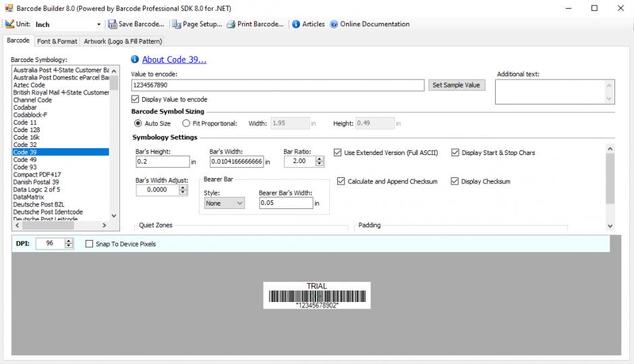
Task: Open the Bearer Bar Style dropdown
Action: coord(224,203)
